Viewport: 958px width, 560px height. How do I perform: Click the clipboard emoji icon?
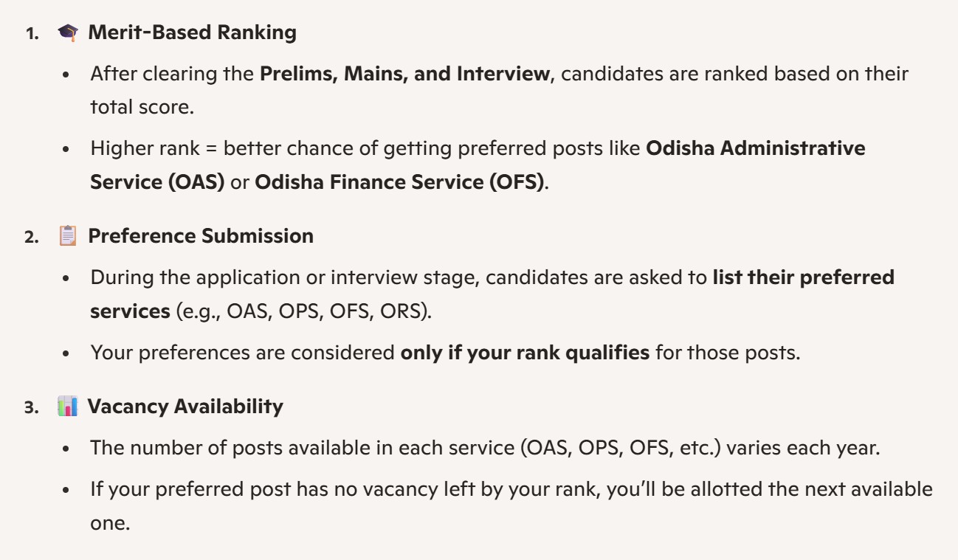click(68, 236)
